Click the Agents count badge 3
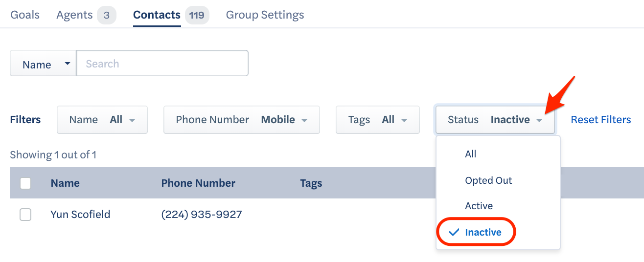 (106, 15)
